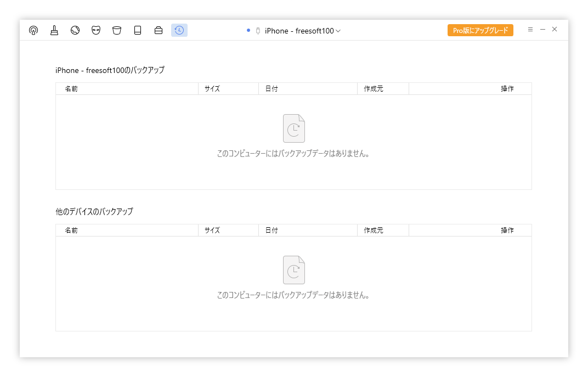This screenshot has height=377, width=588.
Task: Open the Toolbox briefcase icon
Action: pyautogui.click(x=159, y=30)
